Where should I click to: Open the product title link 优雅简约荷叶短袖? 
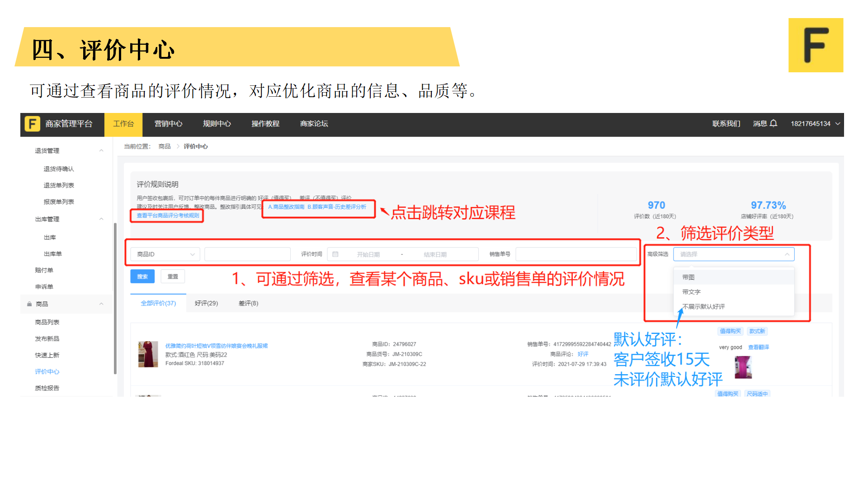point(216,346)
